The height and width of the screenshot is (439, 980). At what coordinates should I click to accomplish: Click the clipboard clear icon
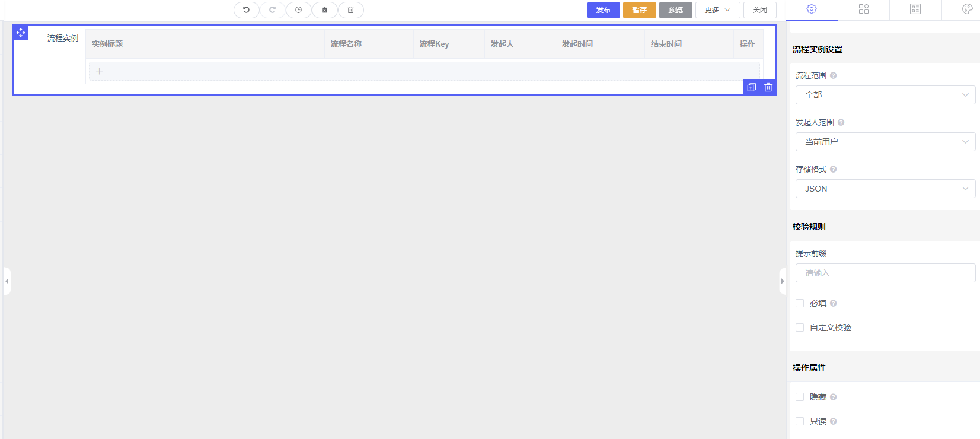(x=324, y=10)
